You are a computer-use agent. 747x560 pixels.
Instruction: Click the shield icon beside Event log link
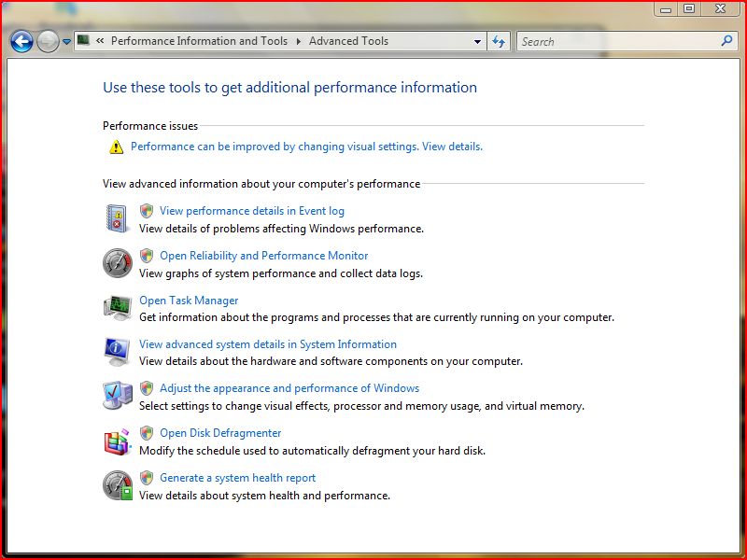(x=147, y=211)
